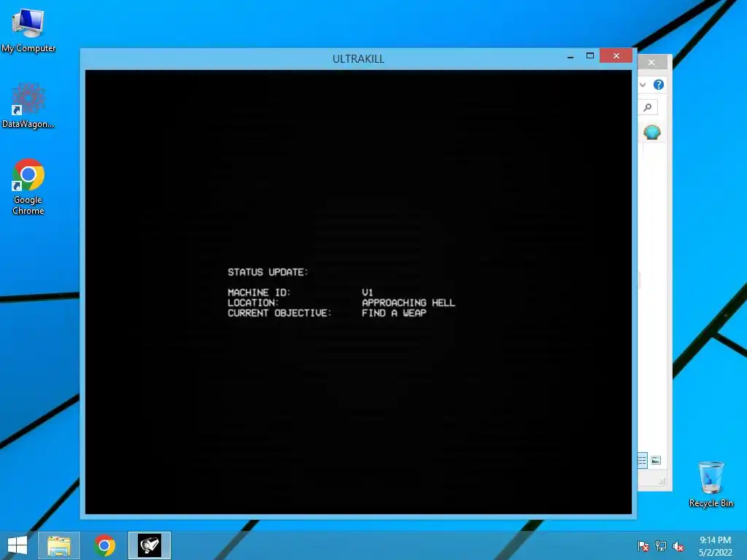
Task: Open Action Center flag in system tray
Action: coord(643,546)
